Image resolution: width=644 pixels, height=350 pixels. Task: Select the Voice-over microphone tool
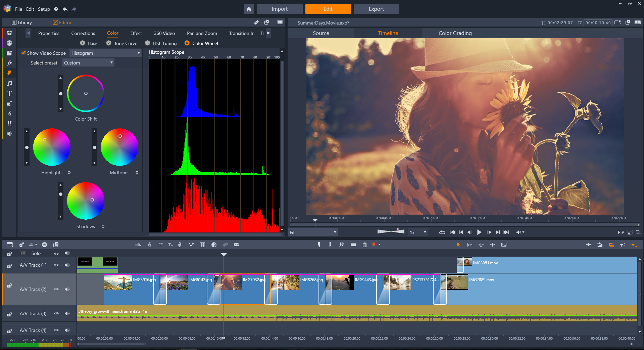click(x=180, y=245)
